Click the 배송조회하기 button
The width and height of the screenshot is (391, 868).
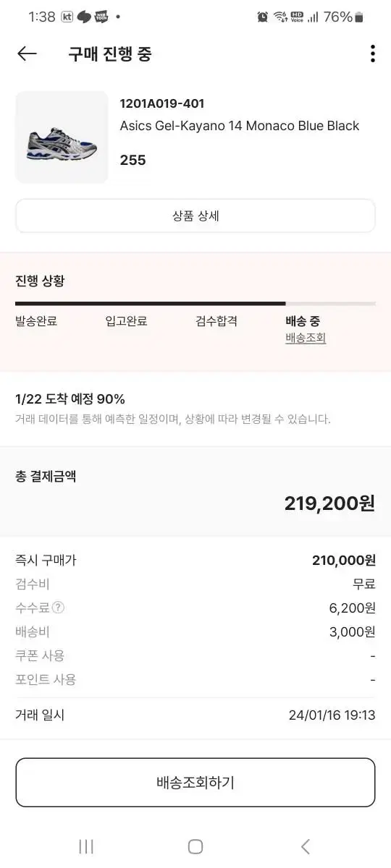(195, 782)
